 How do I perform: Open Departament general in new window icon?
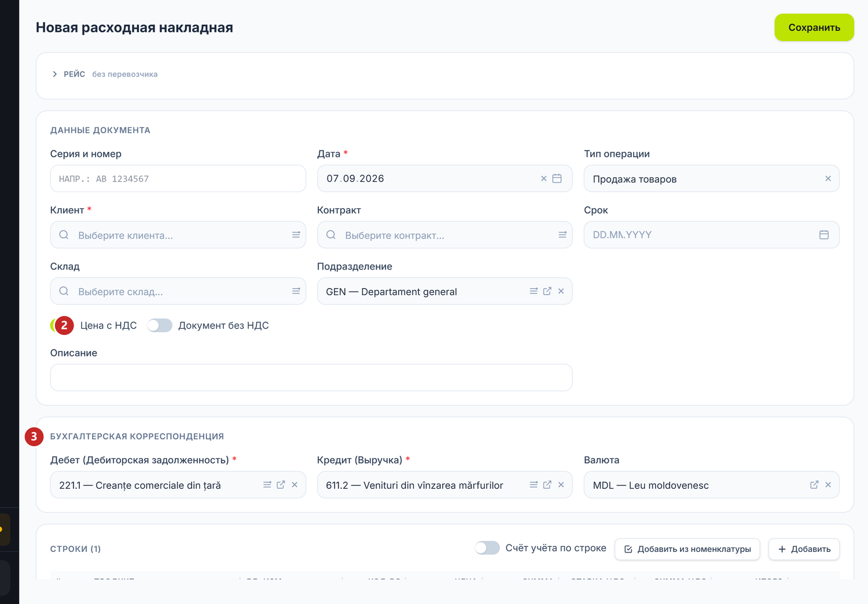point(547,291)
